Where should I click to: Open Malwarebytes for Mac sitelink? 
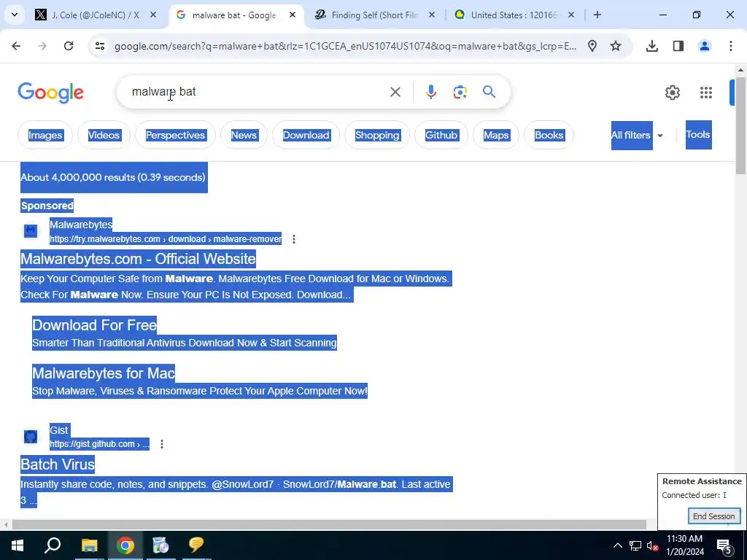point(104,373)
